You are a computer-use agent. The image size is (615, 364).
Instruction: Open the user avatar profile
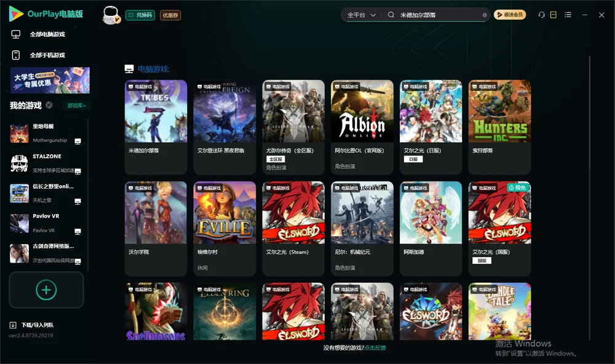pyautogui.click(x=111, y=15)
